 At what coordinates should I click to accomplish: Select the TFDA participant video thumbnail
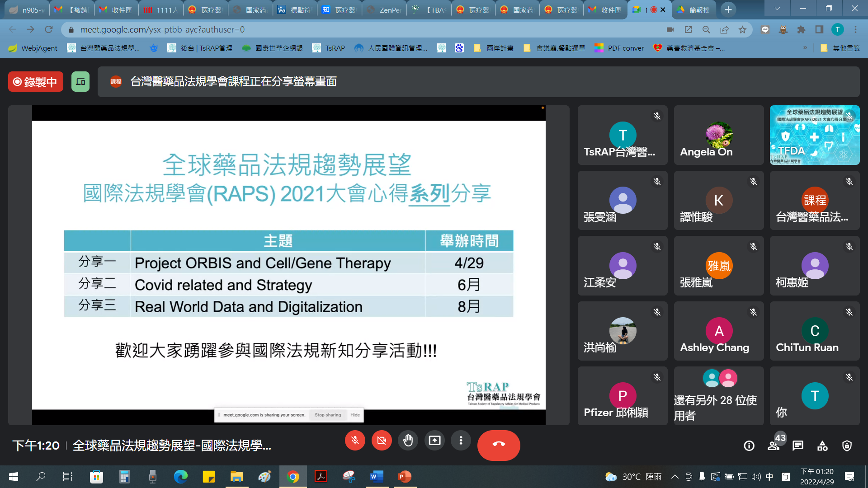coord(814,135)
